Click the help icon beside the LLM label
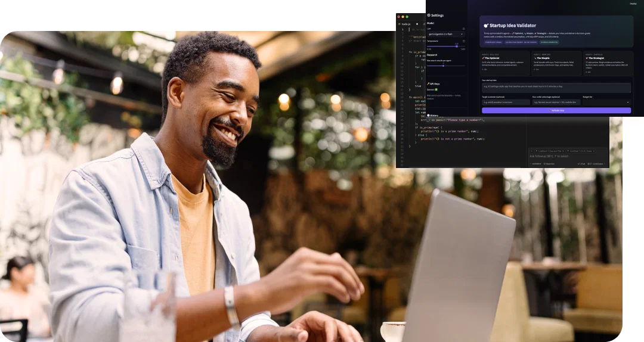The height and width of the screenshot is (342, 644). pos(464,29)
